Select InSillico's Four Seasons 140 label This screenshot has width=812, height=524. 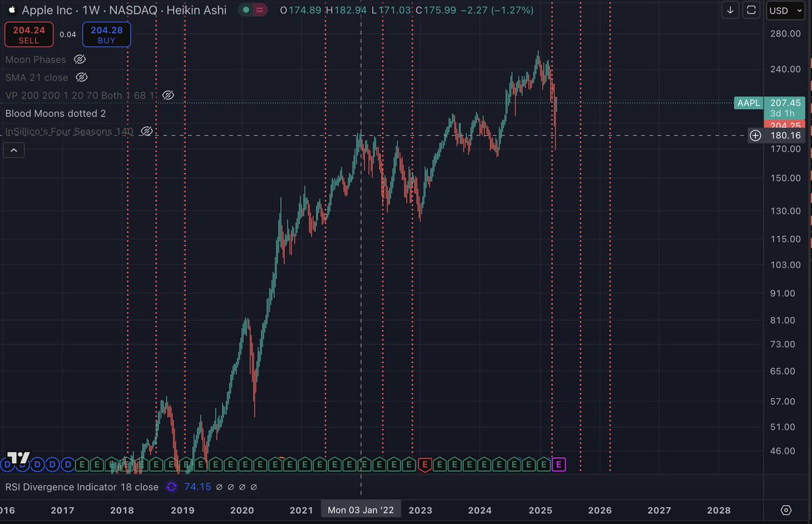[69, 131]
